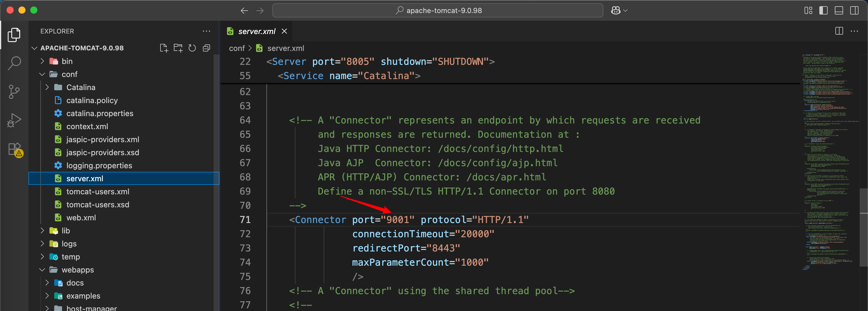Screen dimensions: 868x311
Task: Click sticky header Server port="8005" line
Action: [380, 62]
